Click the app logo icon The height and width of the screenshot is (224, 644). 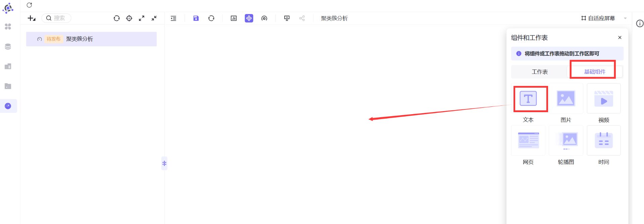point(8,8)
